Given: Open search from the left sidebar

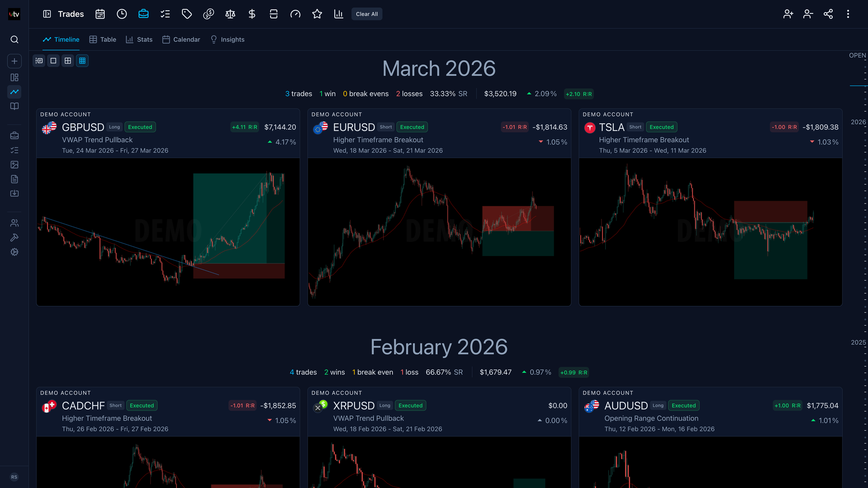Looking at the screenshot, I should [x=14, y=40].
